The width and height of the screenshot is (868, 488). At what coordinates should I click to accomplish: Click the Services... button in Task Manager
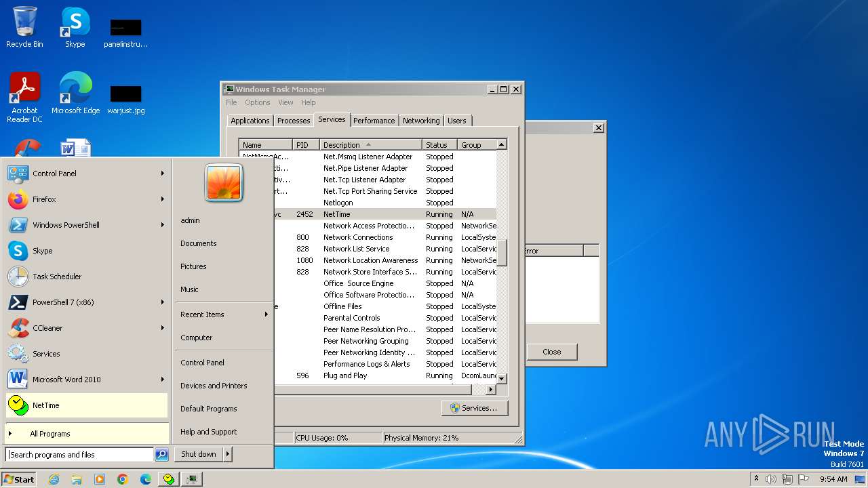pos(475,408)
